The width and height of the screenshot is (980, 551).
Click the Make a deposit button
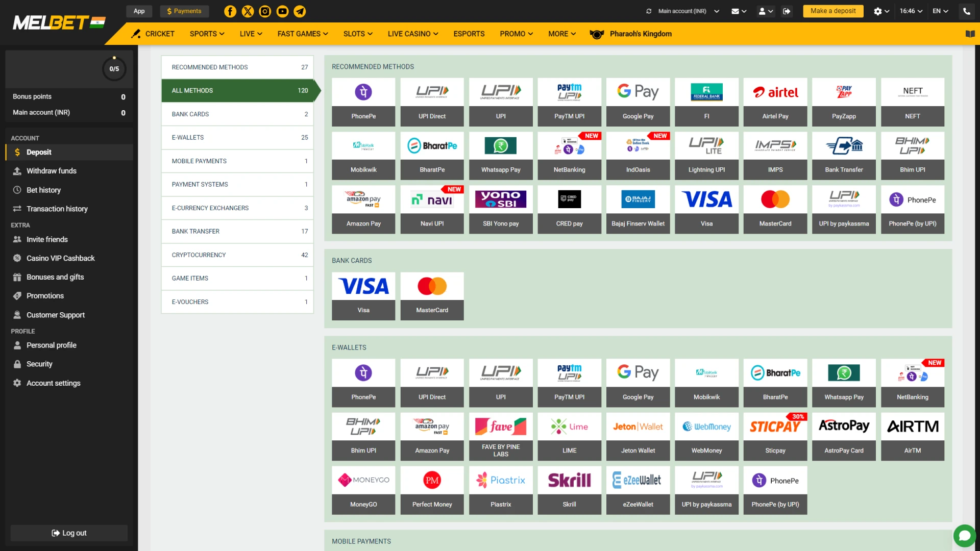pos(832,11)
